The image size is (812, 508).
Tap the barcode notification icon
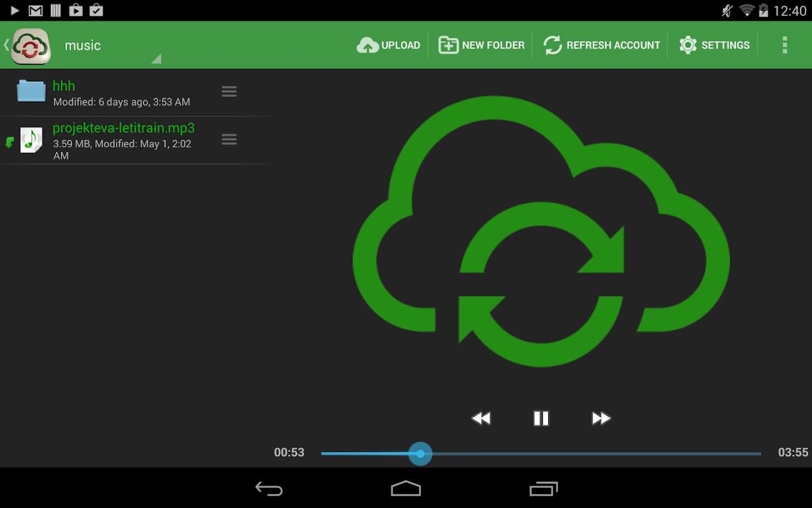pos(56,11)
